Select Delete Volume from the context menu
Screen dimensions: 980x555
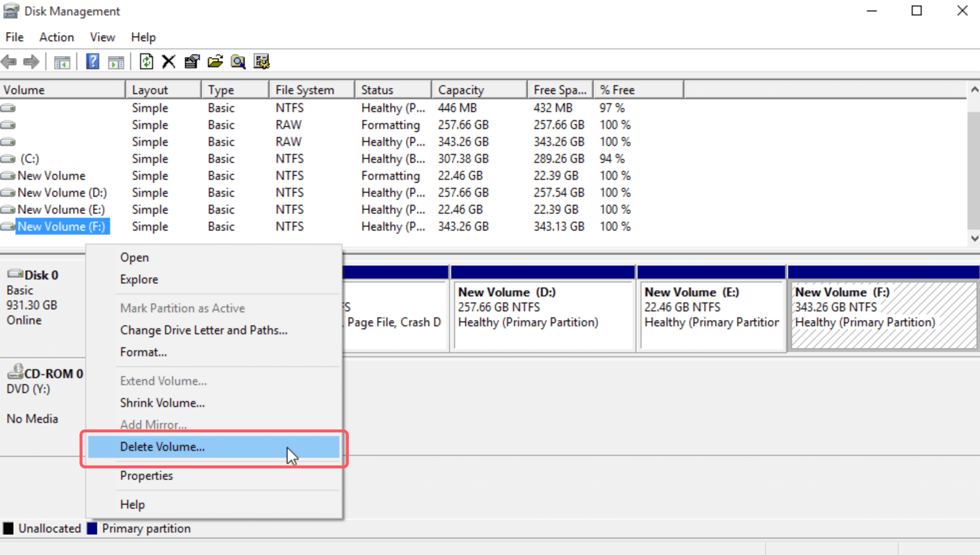[x=162, y=447]
